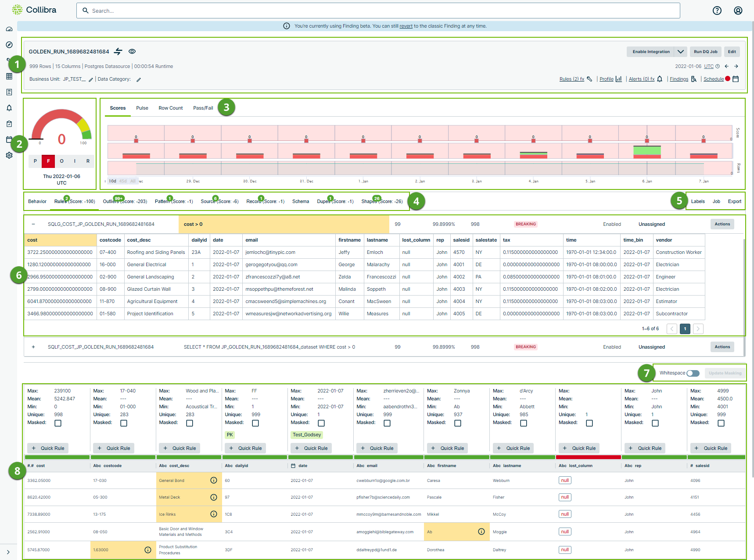This screenshot has height=560, width=754.
Task: Click the eye icon beside dataset name
Action: pos(132,52)
